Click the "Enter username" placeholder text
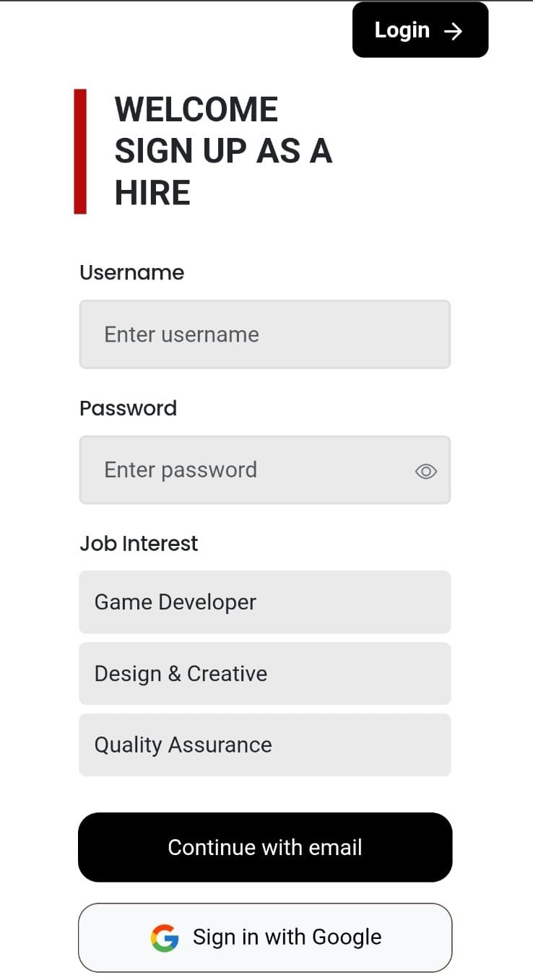The height and width of the screenshot is (980, 533). (x=181, y=334)
